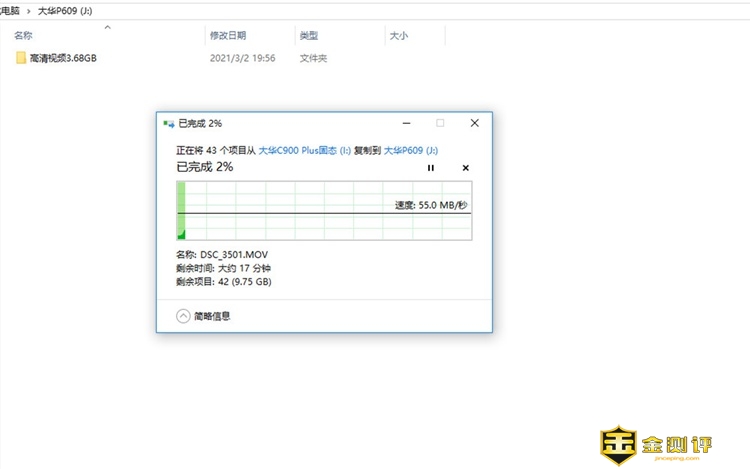
Task: Select the folder name 高清视频3.68GB
Action: [x=62, y=58]
